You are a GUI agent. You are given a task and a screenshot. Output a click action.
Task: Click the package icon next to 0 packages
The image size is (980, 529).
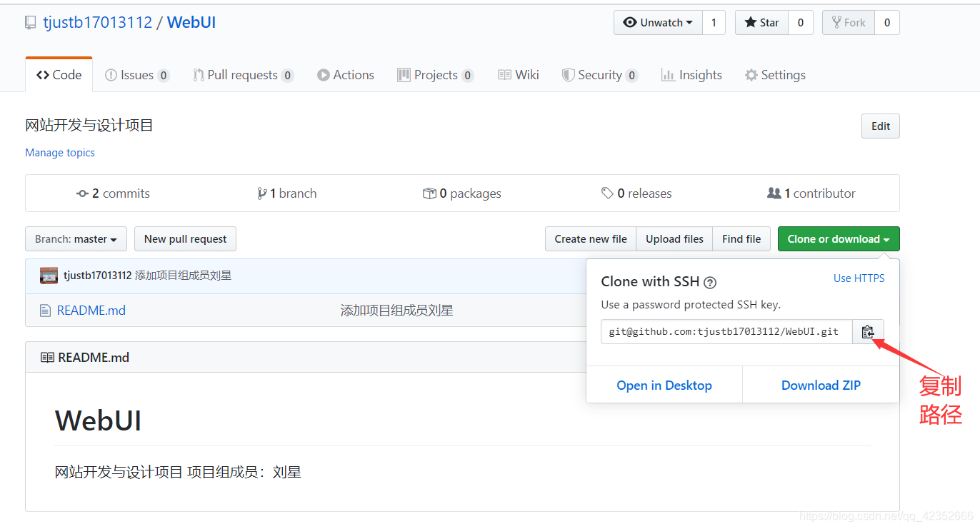[429, 193]
